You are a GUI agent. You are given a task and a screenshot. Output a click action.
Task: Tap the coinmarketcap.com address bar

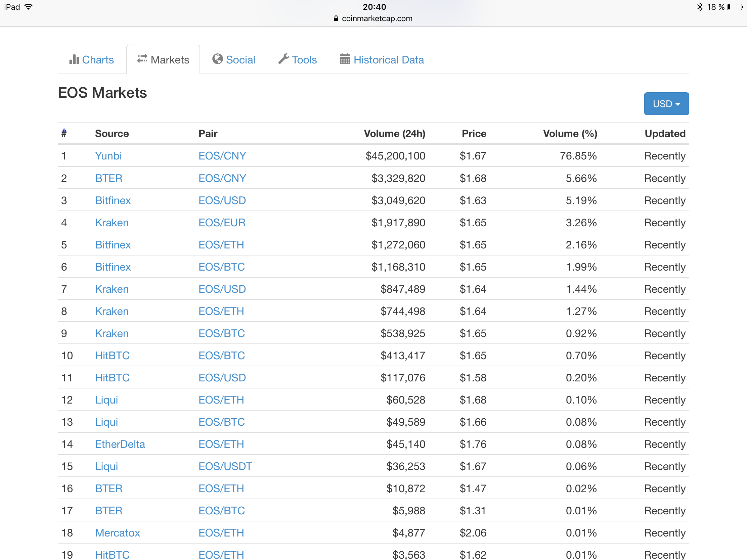[x=373, y=18]
